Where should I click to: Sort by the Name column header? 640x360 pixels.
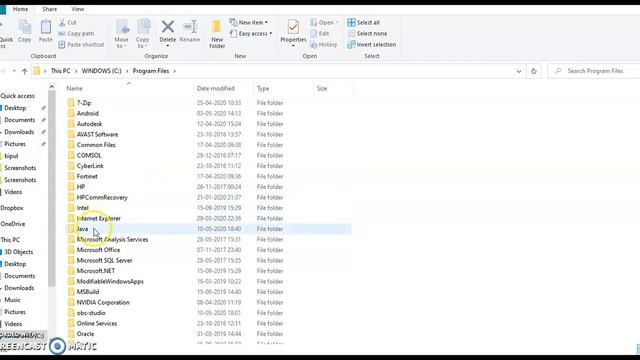[x=75, y=88]
